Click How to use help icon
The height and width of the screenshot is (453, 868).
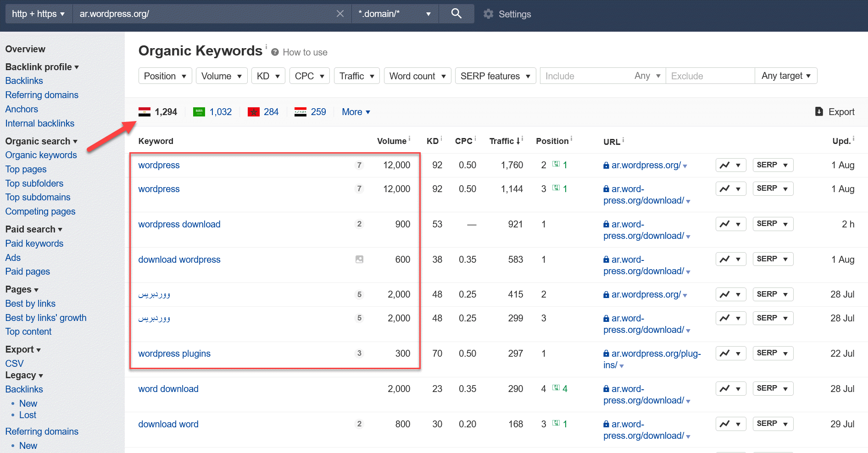click(275, 52)
